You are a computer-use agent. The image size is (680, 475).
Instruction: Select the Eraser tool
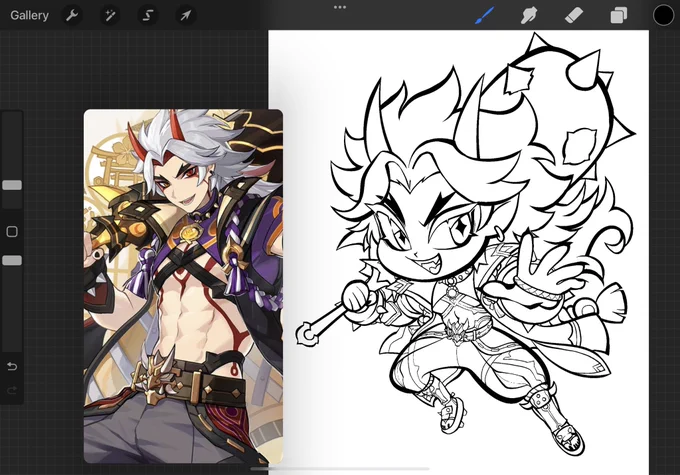pyautogui.click(x=574, y=16)
